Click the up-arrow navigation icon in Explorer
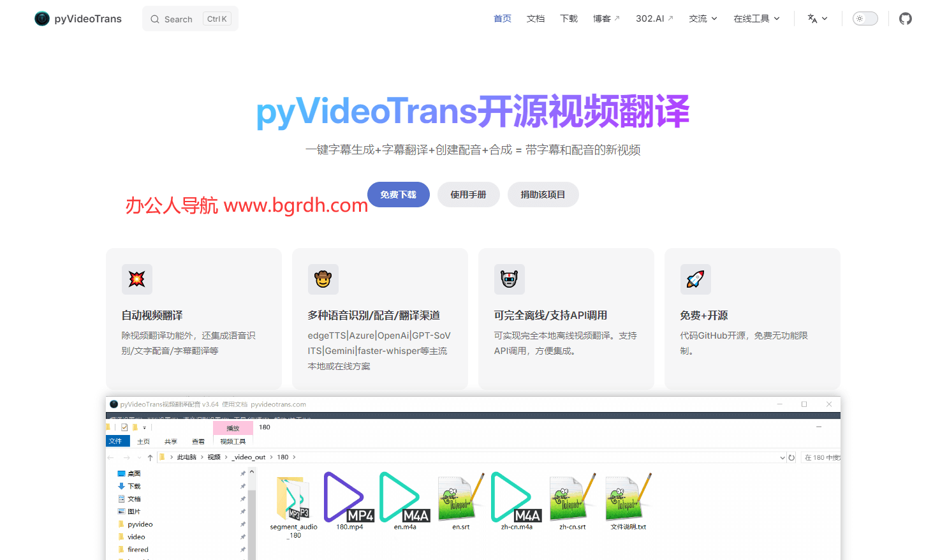 pos(149,457)
